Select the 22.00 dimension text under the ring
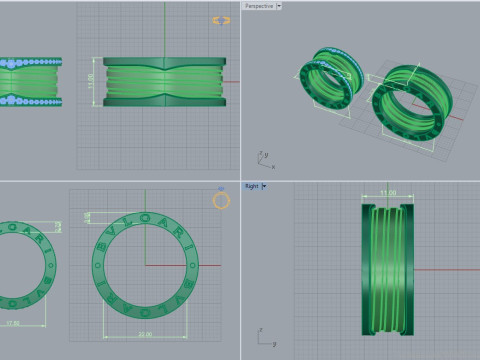This screenshot has width=480, height=360. click(x=145, y=334)
